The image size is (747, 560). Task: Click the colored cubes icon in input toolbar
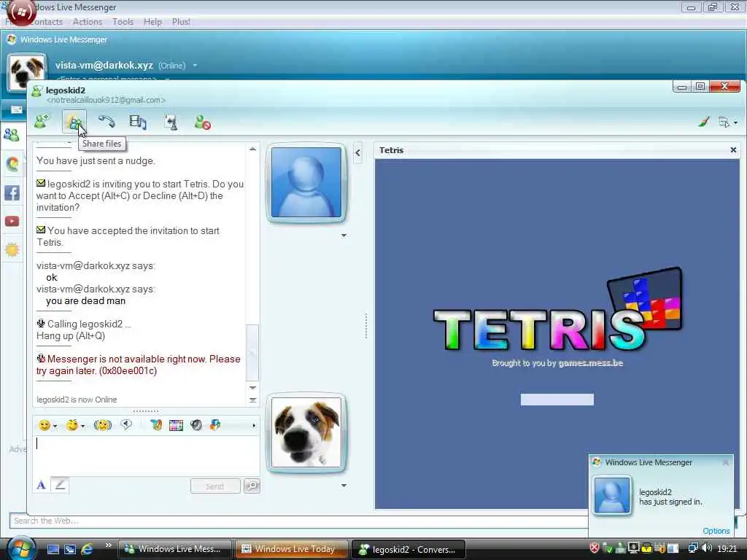tap(215, 425)
